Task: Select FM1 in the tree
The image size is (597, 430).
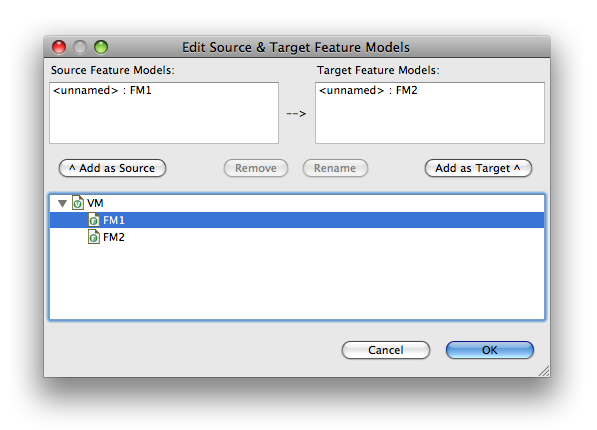Action: (x=297, y=220)
